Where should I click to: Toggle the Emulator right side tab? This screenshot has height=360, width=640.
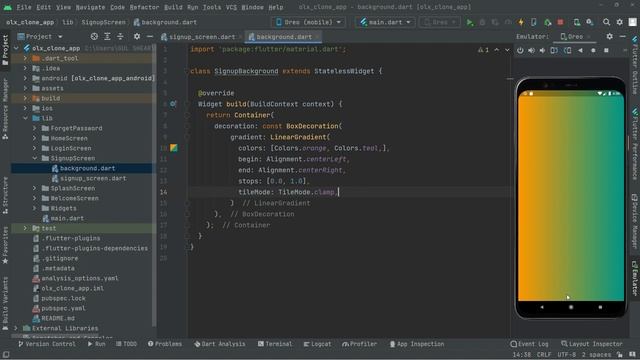click(635, 279)
